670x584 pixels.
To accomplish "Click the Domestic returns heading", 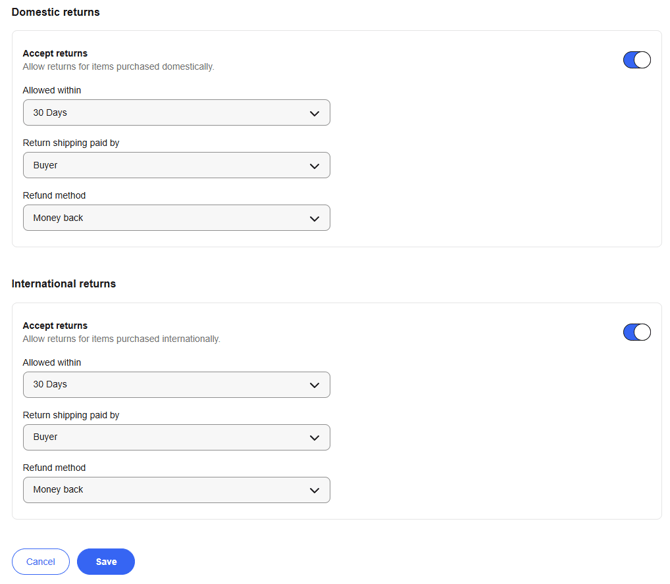I will [x=56, y=12].
